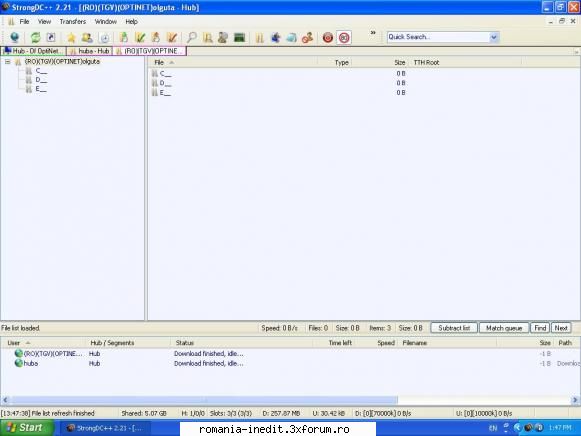Select E__ folder in the tree

[41, 89]
